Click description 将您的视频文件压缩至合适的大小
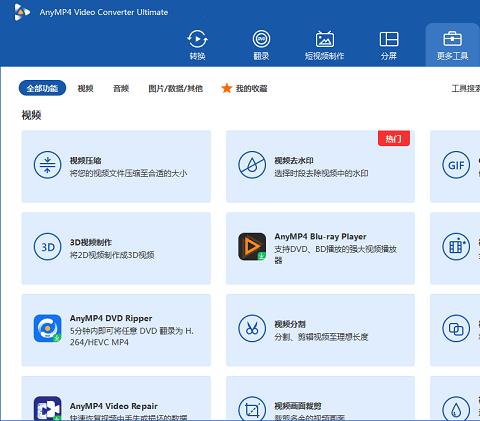 tap(129, 173)
